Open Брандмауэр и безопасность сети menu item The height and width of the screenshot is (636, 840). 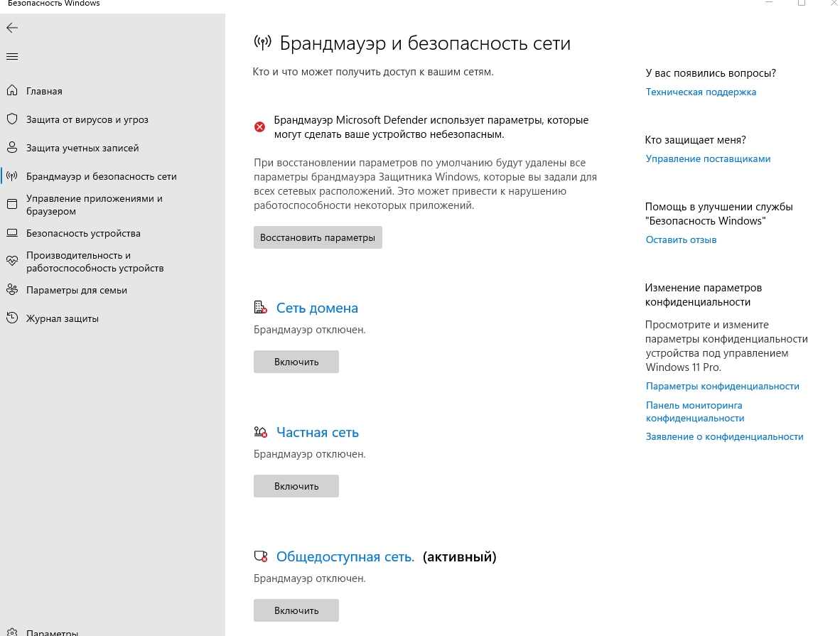pyautogui.click(x=101, y=176)
